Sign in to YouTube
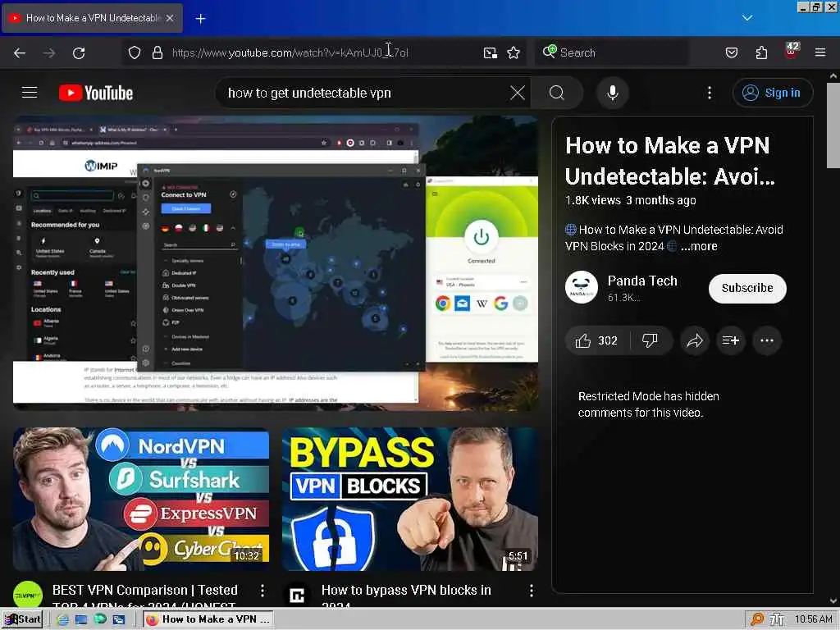 click(x=772, y=93)
